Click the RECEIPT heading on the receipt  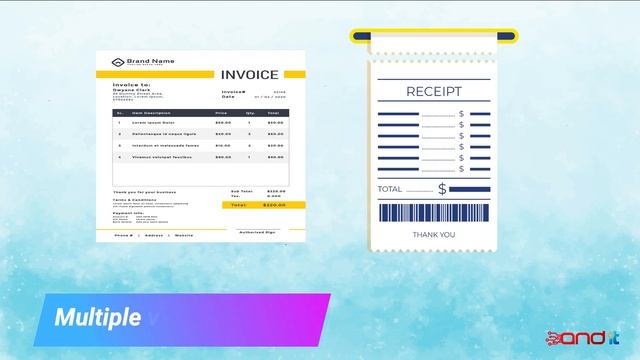[434, 92]
